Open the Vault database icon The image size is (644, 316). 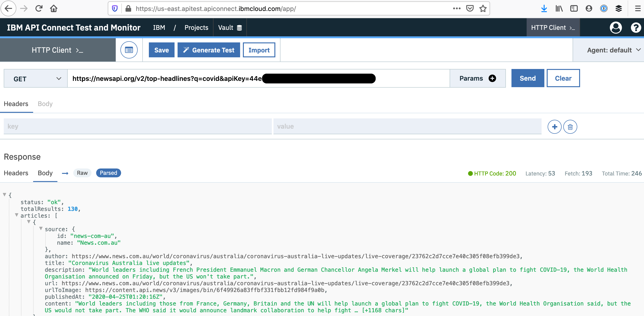pos(239,27)
